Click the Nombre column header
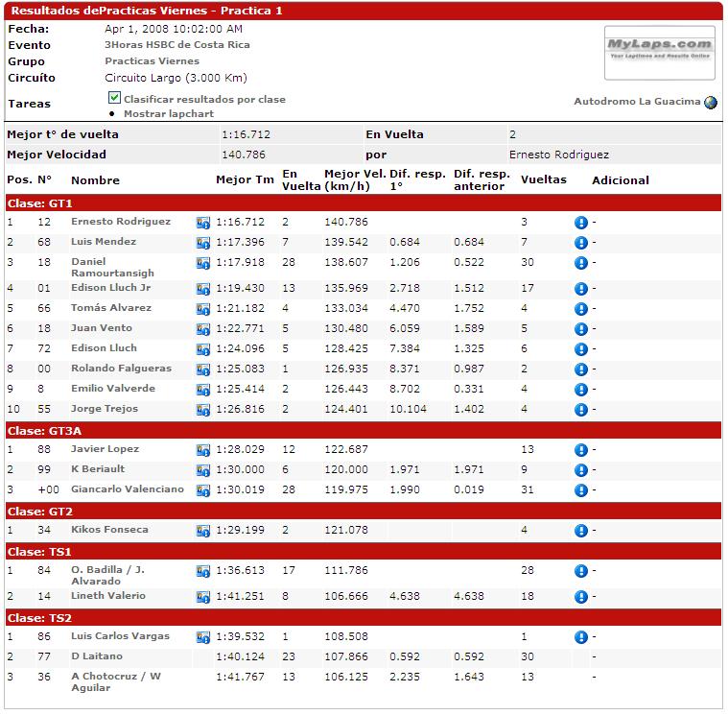Screen dimensions: 728x715 (95, 179)
